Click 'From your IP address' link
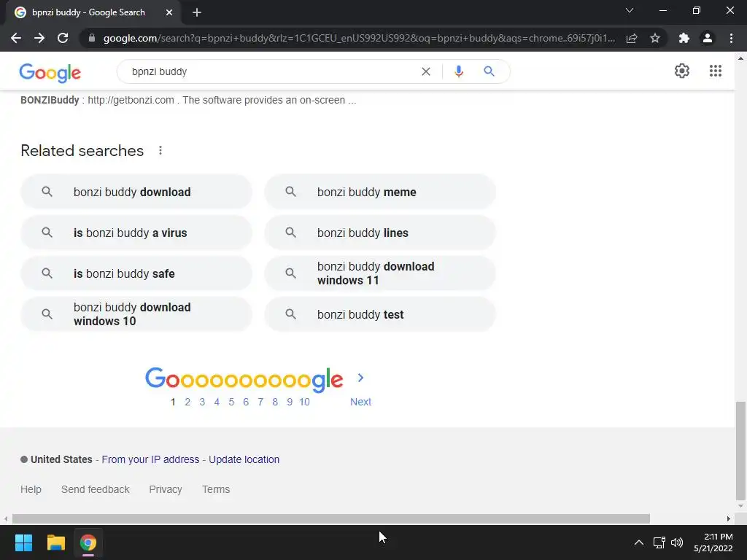 coord(150,459)
